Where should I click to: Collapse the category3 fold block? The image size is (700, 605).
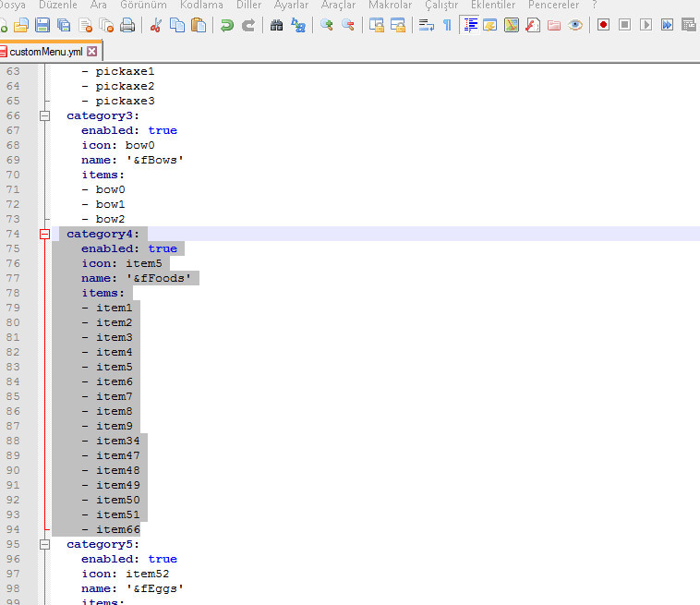[x=44, y=116]
